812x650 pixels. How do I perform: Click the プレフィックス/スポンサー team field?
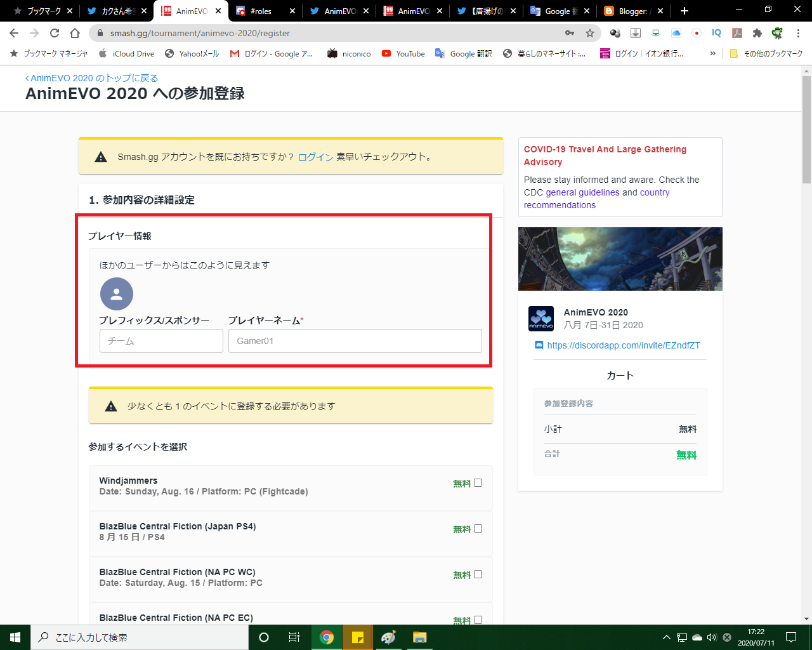coord(161,341)
